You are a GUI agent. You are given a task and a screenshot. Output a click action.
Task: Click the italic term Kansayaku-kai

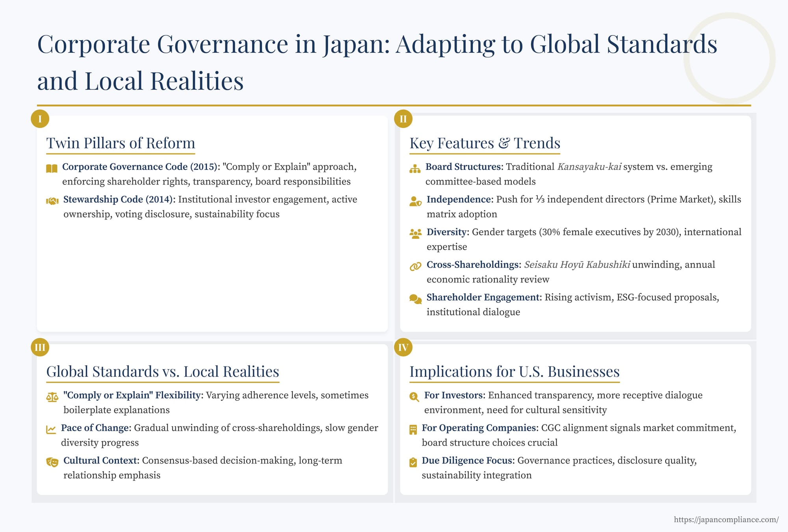pyautogui.click(x=589, y=167)
